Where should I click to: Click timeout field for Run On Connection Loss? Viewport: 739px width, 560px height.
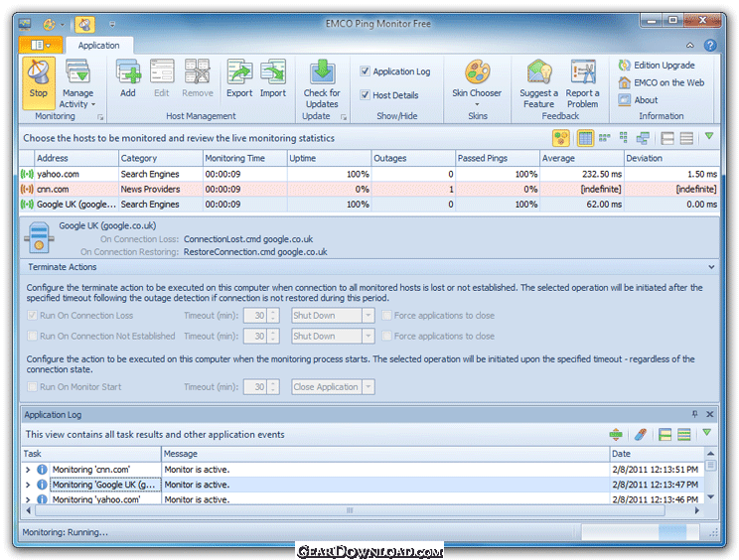(255, 315)
